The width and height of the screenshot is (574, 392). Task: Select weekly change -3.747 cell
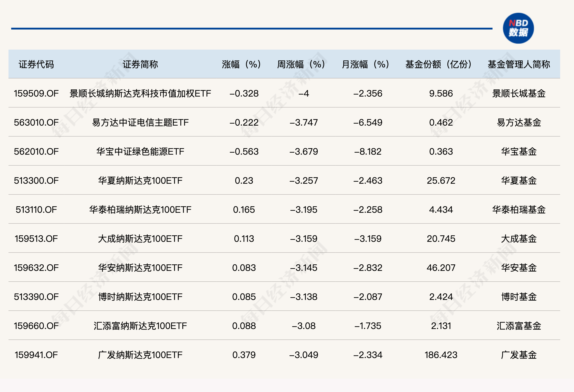tap(304, 123)
